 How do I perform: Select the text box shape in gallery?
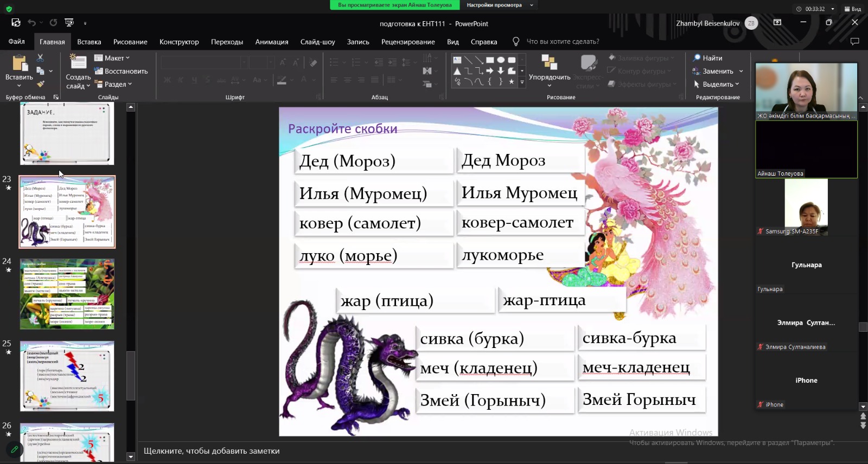point(457,60)
